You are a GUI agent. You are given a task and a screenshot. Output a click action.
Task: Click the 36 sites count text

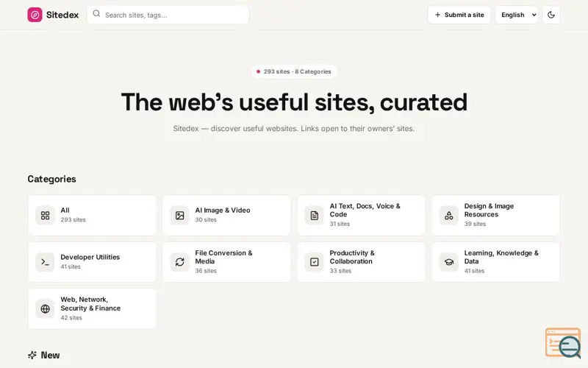(x=206, y=271)
